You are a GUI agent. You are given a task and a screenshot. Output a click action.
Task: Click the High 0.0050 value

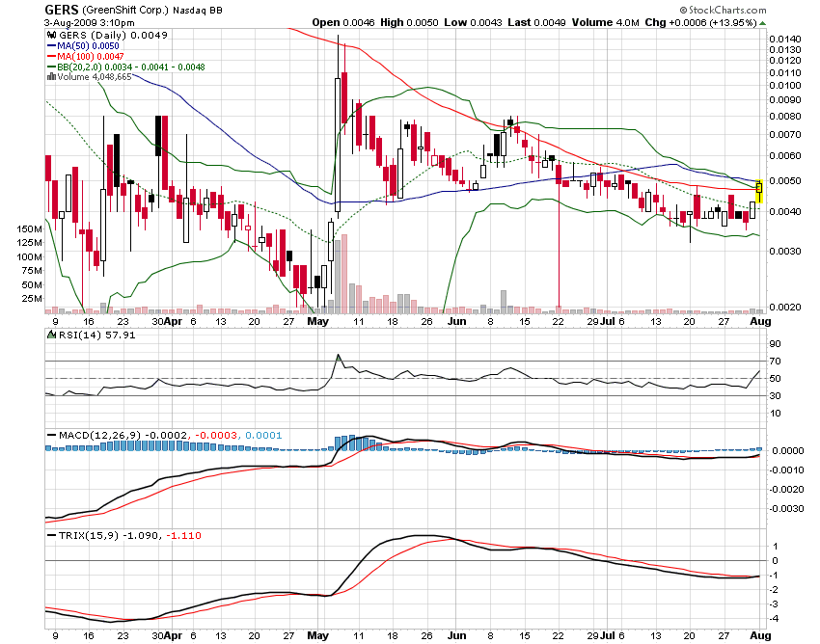pos(409,22)
